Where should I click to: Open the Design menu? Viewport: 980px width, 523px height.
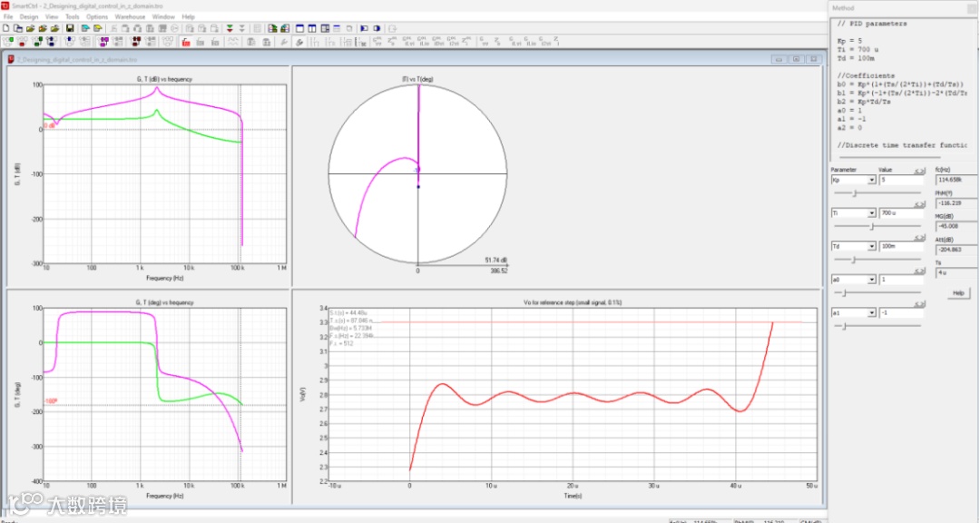29,16
